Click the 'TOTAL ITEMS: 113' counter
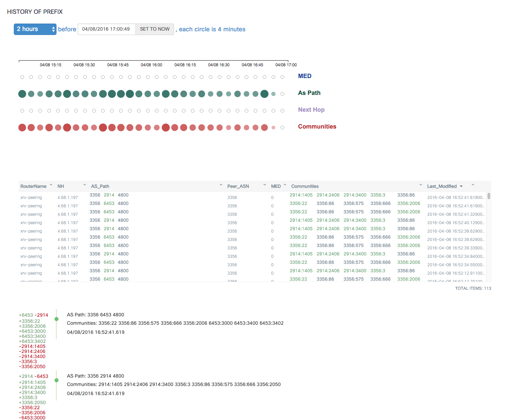The width and height of the screenshot is (506, 420). click(473, 288)
